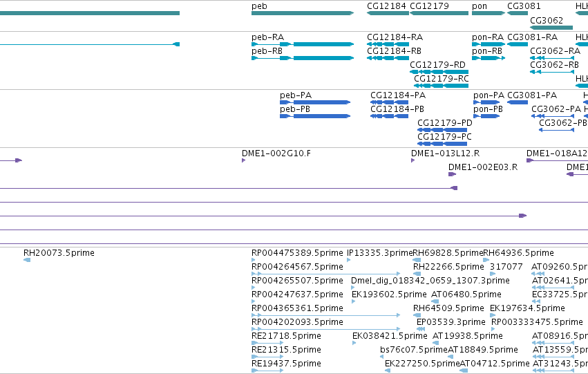The image size is (588, 374).
Task: Select DME1-002E03.R clone
Action: tap(453, 174)
